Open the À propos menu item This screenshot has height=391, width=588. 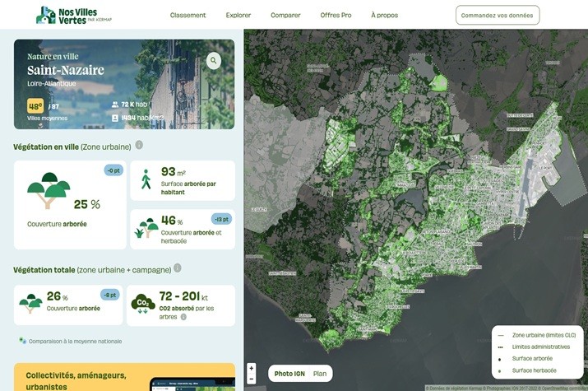coord(384,16)
